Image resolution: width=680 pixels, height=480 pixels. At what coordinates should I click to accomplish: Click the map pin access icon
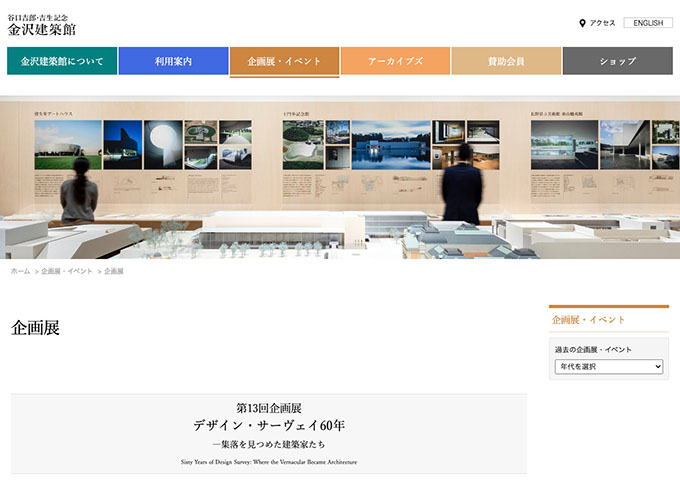tap(582, 23)
